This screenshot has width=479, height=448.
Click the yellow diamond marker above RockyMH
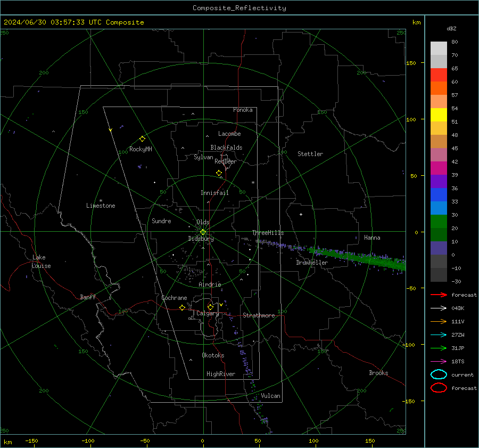[142, 139]
